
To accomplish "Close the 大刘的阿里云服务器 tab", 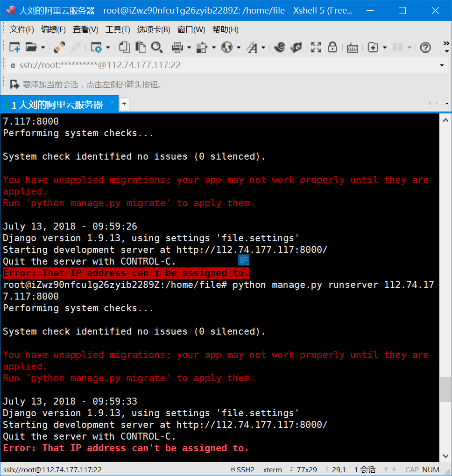I will [x=112, y=102].
